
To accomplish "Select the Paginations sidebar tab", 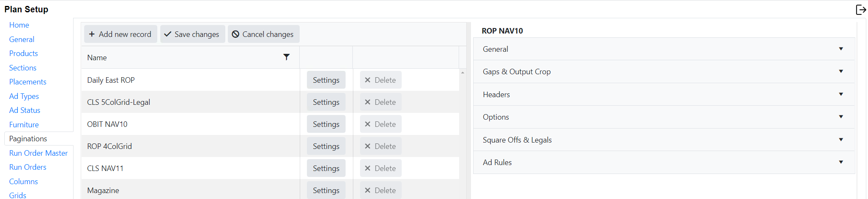I will (28, 139).
